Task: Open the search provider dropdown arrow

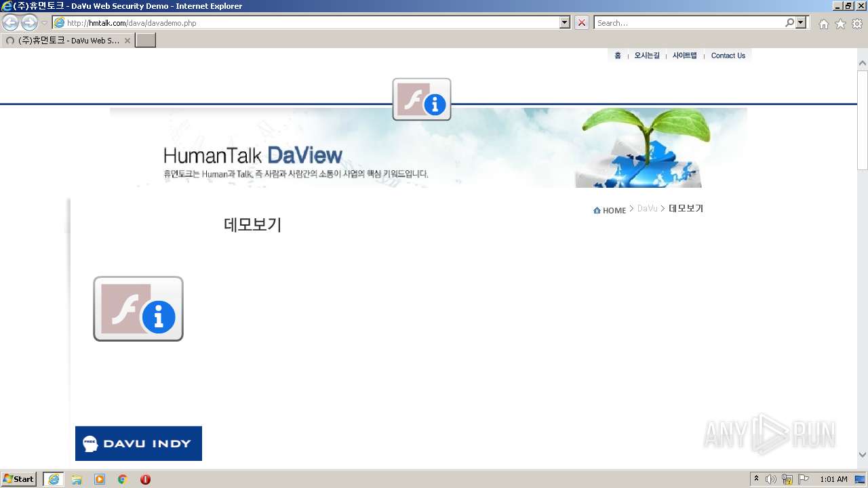Action: (802, 22)
